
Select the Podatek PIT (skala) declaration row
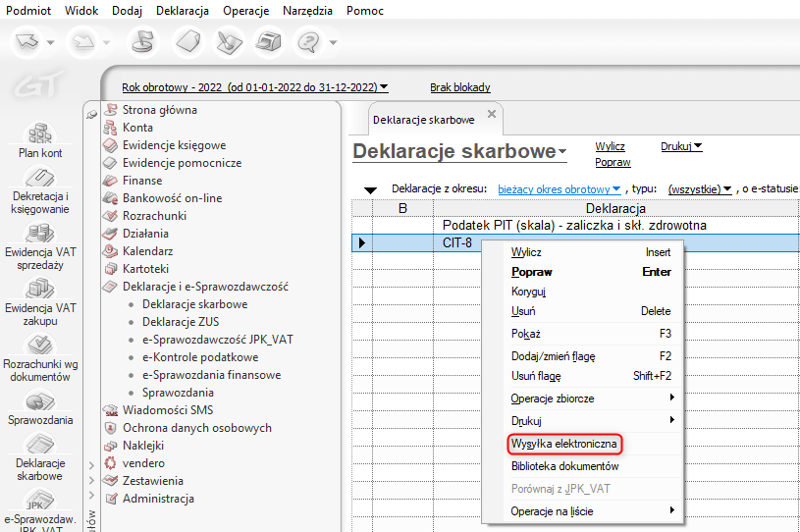[x=574, y=225]
